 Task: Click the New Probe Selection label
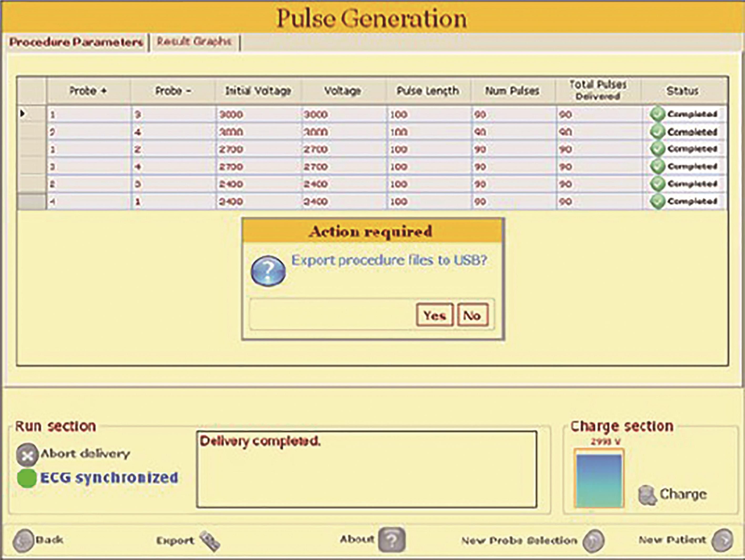click(519, 541)
